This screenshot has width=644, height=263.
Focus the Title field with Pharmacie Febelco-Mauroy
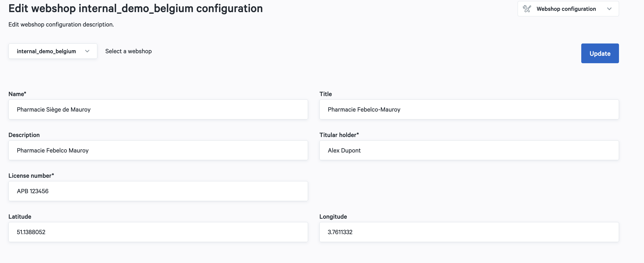point(469,109)
